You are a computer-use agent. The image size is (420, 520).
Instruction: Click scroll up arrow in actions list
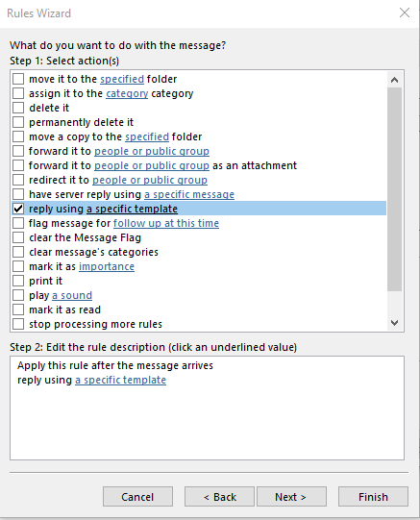pos(394,80)
